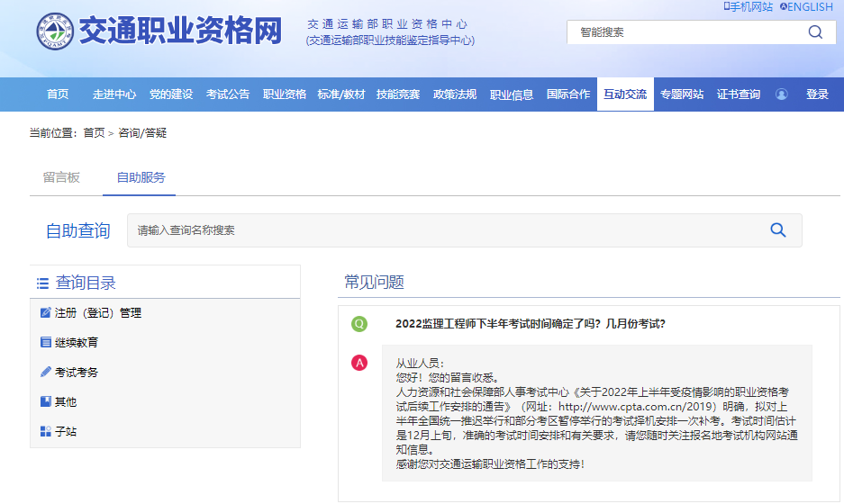
Task: Click the self-service query search icon
Action: click(778, 230)
